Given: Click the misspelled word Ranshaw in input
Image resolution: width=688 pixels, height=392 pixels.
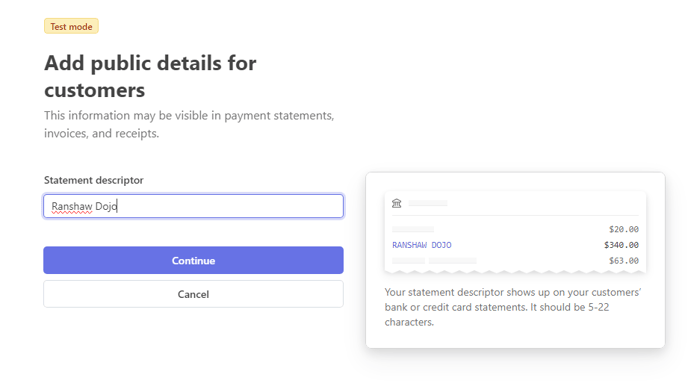Looking at the screenshot, I should coord(72,206).
